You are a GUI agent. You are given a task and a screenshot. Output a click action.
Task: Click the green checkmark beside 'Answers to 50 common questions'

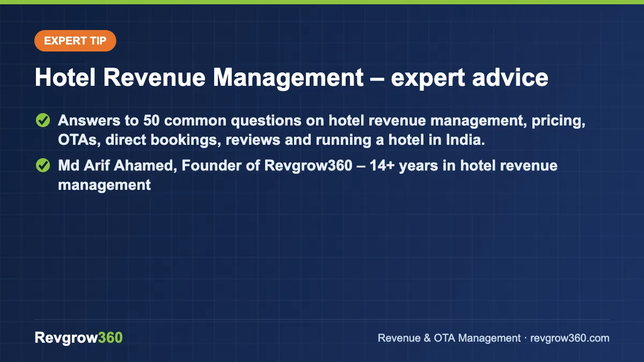tap(42, 121)
